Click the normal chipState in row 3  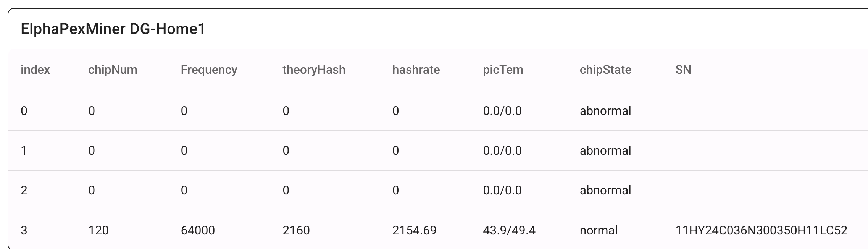point(599,230)
